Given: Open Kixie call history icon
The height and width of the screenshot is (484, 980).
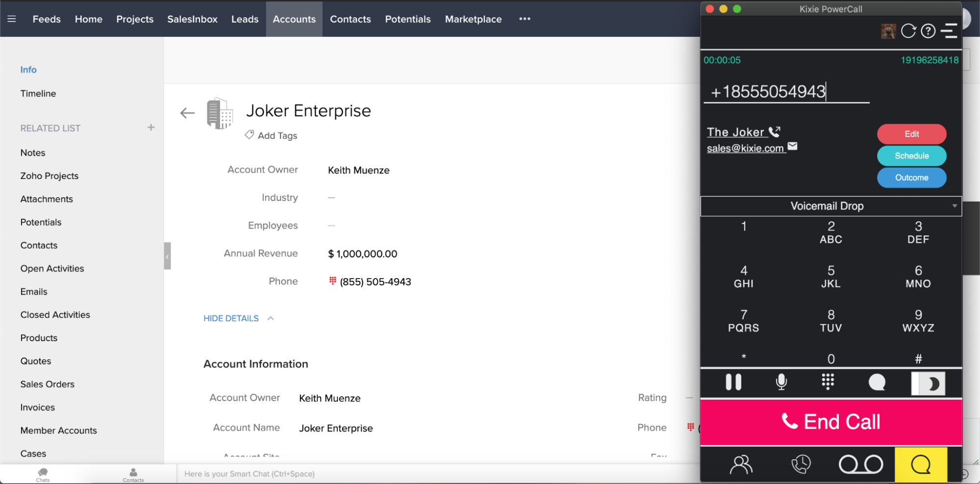Looking at the screenshot, I should click(x=801, y=464).
